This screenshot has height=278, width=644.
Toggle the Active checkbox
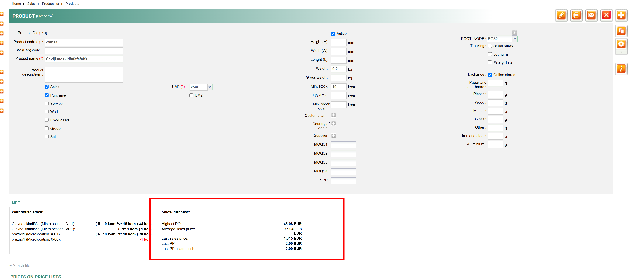click(333, 34)
